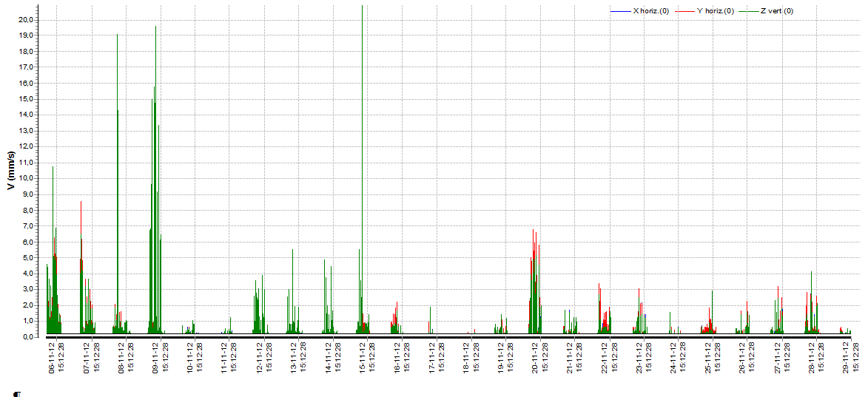Image resolution: width=868 pixels, height=397 pixels.
Task: Select the red Y horiz. legend line
Action: pyautogui.click(x=684, y=11)
